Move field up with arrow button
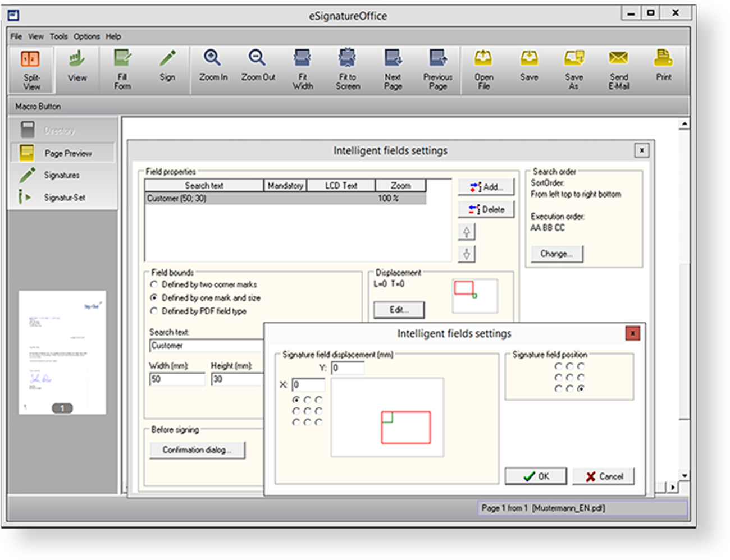Viewport: 730px width, 560px height. tap(467, 231)
